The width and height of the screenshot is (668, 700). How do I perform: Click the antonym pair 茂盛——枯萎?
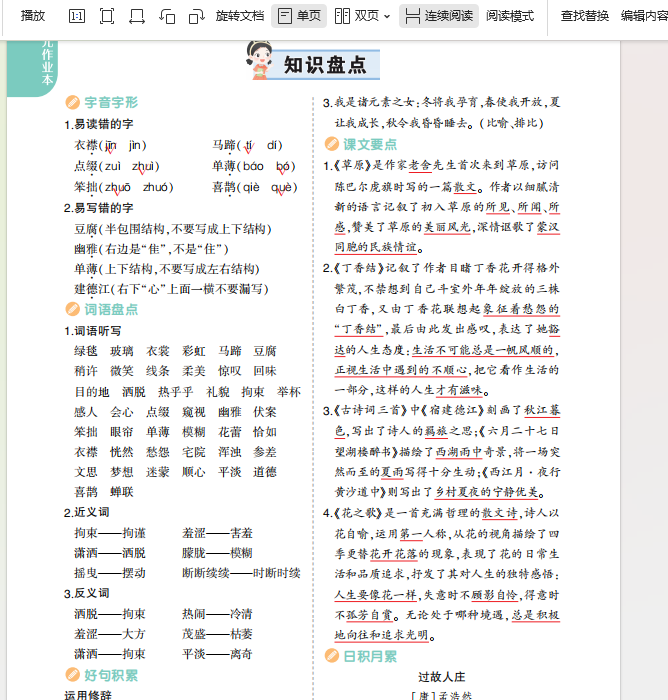217,634
